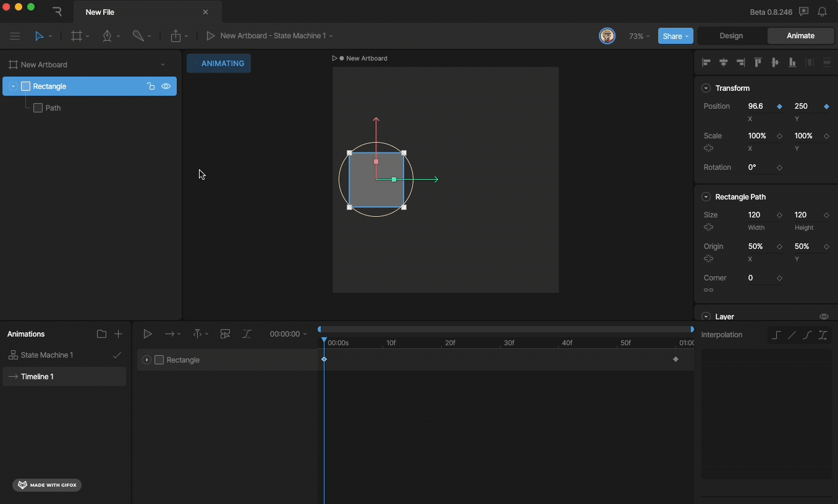Select the Path layer in the hierarchy
This screenshot has height=504, width=838.
tap(53, 108)
